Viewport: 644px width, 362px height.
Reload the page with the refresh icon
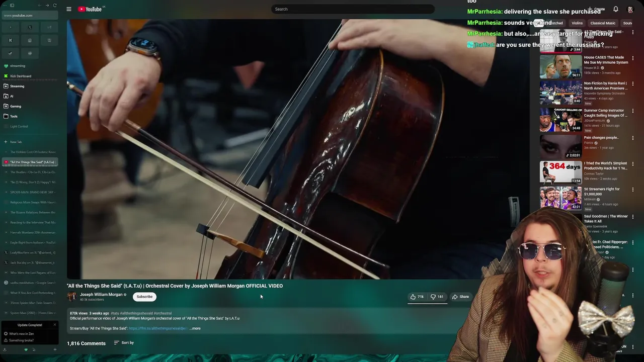tap(54, 6)
